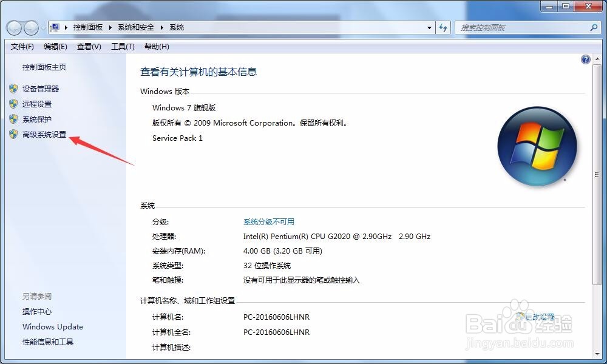Click the 4.00 GB RAM value

(283, 251)
